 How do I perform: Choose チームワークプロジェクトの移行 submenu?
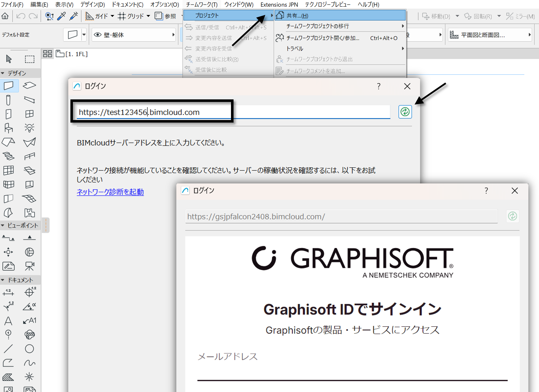[x=340, y=26]
